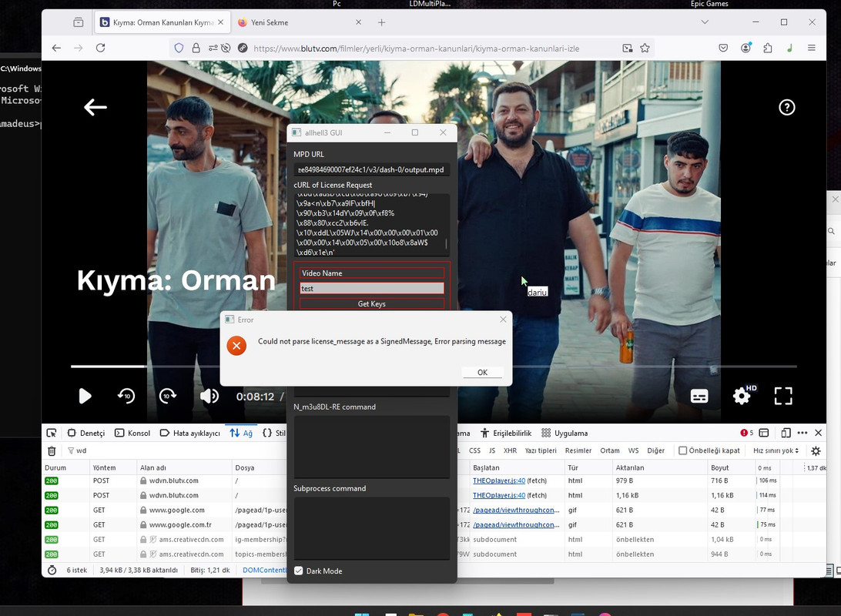The height and width of the screenshot is (616, 841).
Task: Click the video progress bar
Action: tap(434, 367)
